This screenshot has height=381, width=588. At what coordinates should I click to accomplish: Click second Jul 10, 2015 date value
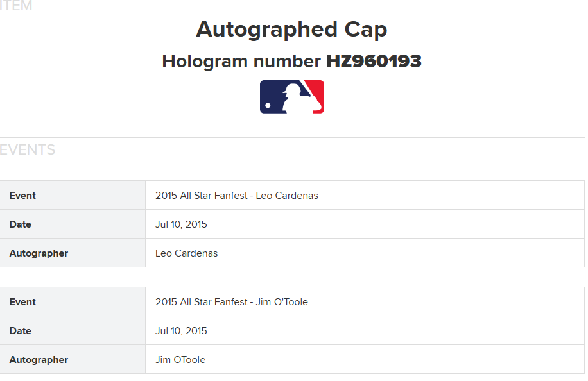click(x=181, y=331)
